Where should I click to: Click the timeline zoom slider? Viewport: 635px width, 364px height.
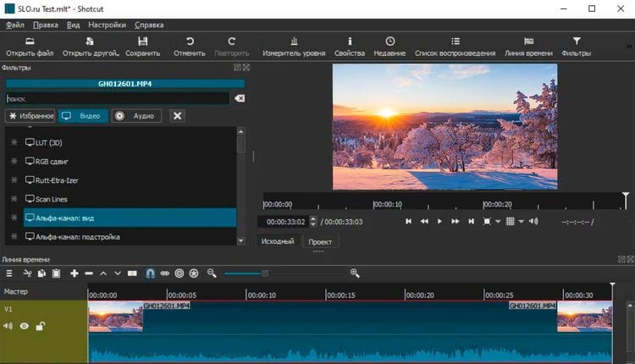pyautogui.click(x=264, y=273)
